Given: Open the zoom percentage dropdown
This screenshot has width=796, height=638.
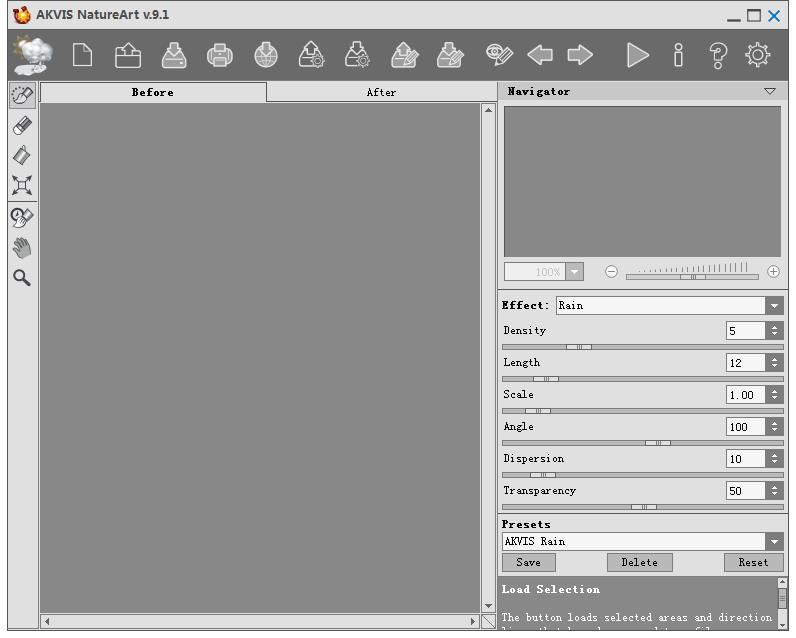Looking at the screenshot, I should (575, 272).
